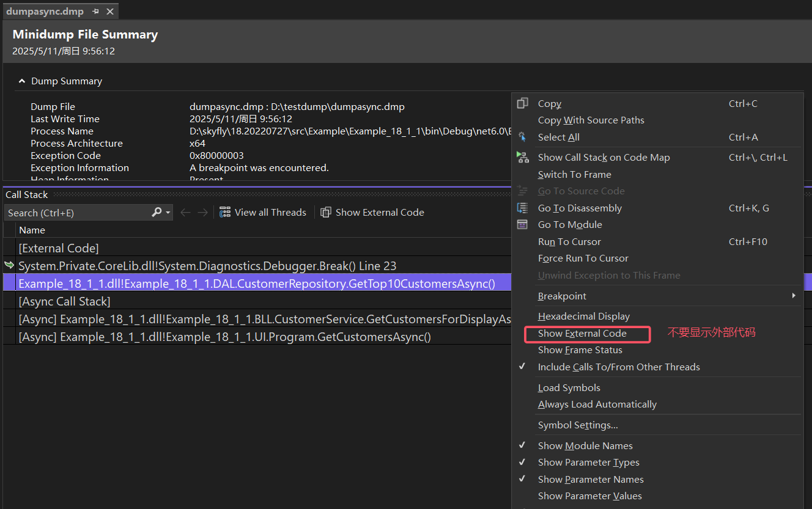The image size is (812, 509).
Task: Click Show External Code toolbar button
Action: click(x=372, y=213)
